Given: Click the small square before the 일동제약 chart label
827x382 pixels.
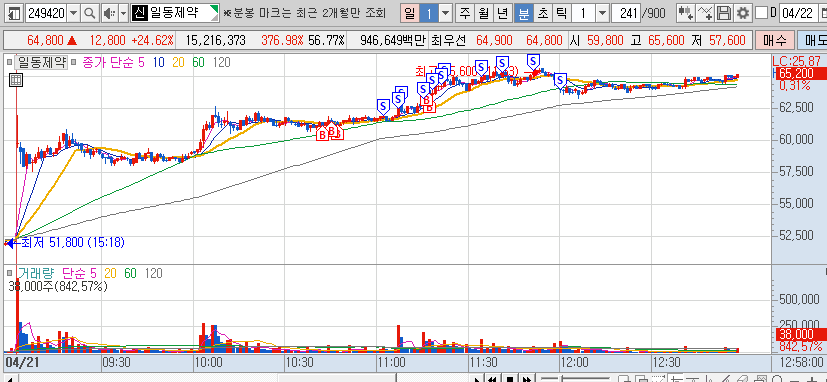Looking at the screenshot, I should click(10, 62).
